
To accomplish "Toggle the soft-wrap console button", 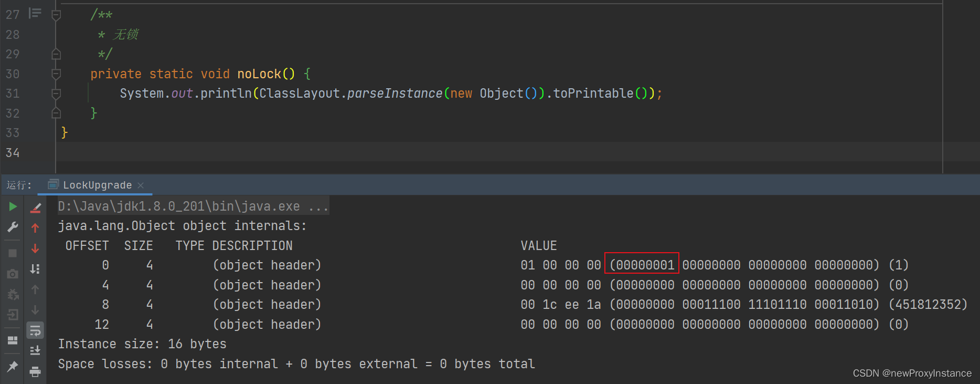I will pyautogui.click(x=35, y=330).
